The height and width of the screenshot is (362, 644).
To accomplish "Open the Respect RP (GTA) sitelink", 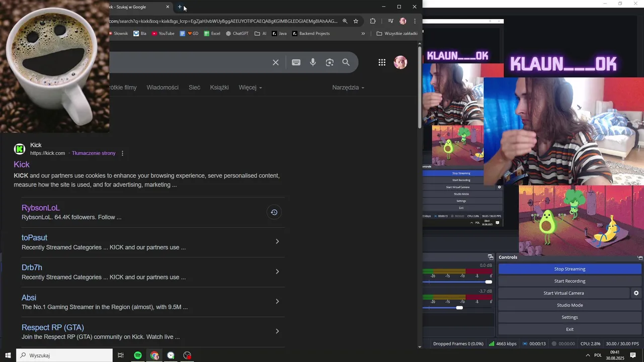I will pyautogui.click(x=53, y=328).
